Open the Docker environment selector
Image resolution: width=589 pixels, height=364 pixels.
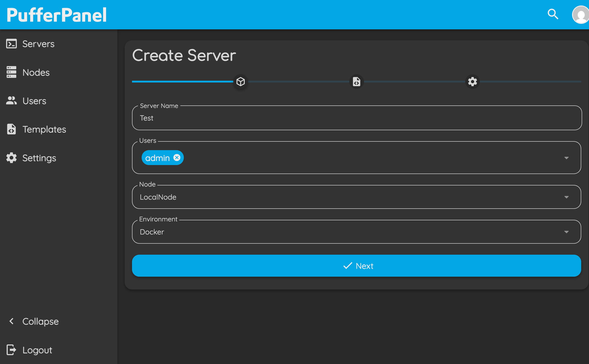tap(356, 232)
